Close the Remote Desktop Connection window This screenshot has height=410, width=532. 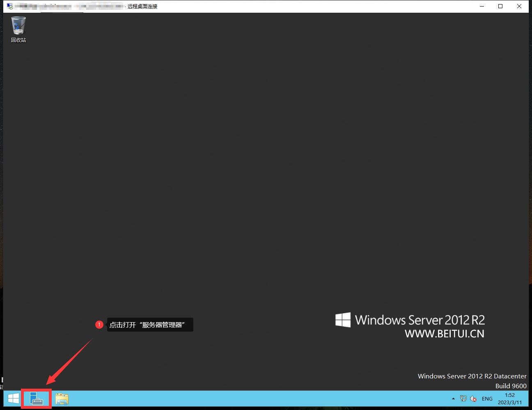[519, 6]
